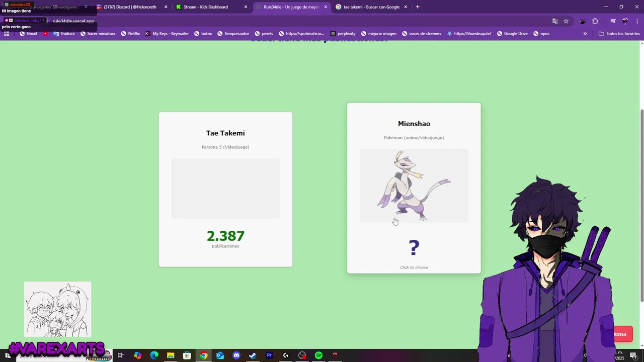The width and height of the screenshot is (644, 362).
Task: Close the tae takemi search tab
Action: [x=406, y=7]
